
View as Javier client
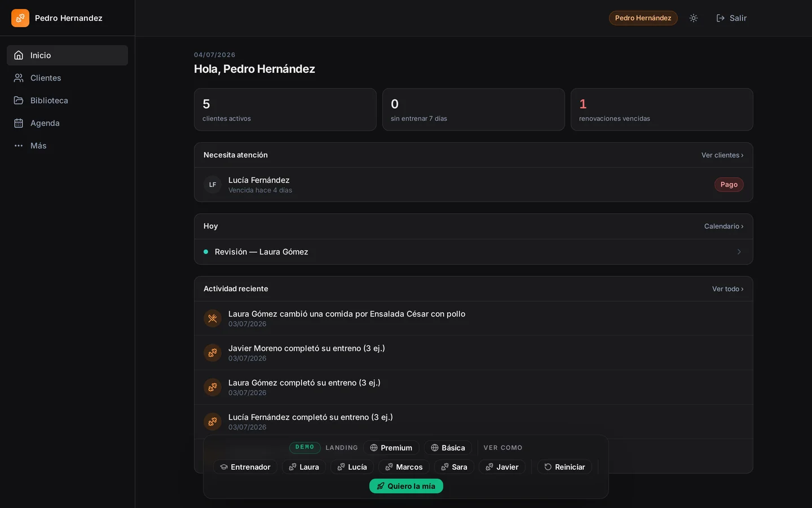502,467
